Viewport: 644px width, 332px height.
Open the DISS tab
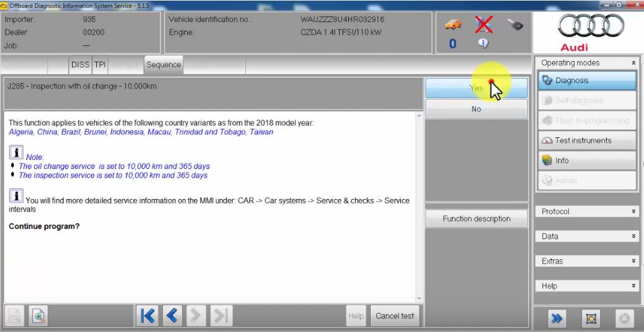(x=80, y=65)
